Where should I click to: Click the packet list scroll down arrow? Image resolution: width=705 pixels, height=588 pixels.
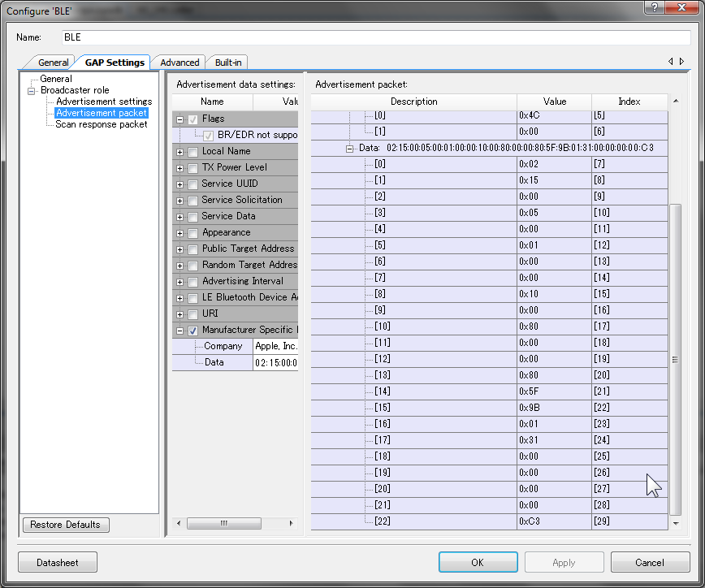click(676, 523)
